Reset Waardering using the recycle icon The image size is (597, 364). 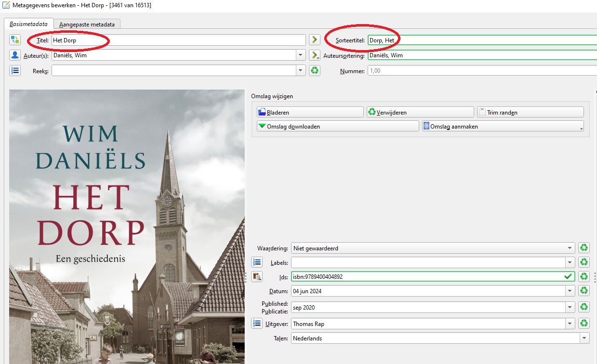click(x=584, y=248)
